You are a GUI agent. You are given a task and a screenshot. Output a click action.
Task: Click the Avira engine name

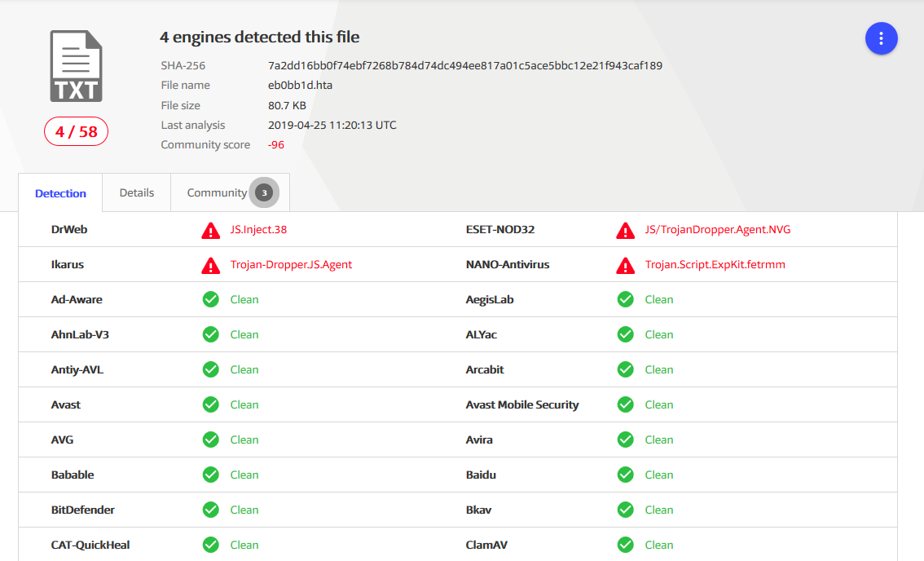(479, 440)
